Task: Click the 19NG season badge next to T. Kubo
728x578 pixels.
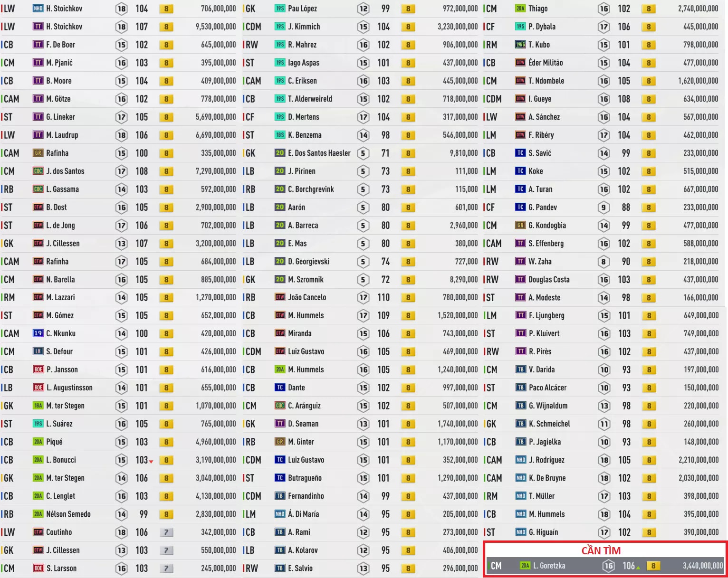Action: click(x=520, y=45)
